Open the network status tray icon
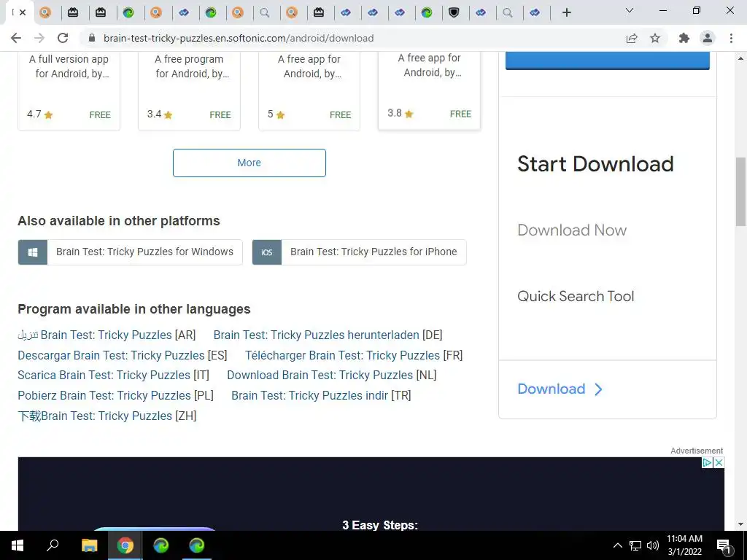 click(x=635, y=545)
